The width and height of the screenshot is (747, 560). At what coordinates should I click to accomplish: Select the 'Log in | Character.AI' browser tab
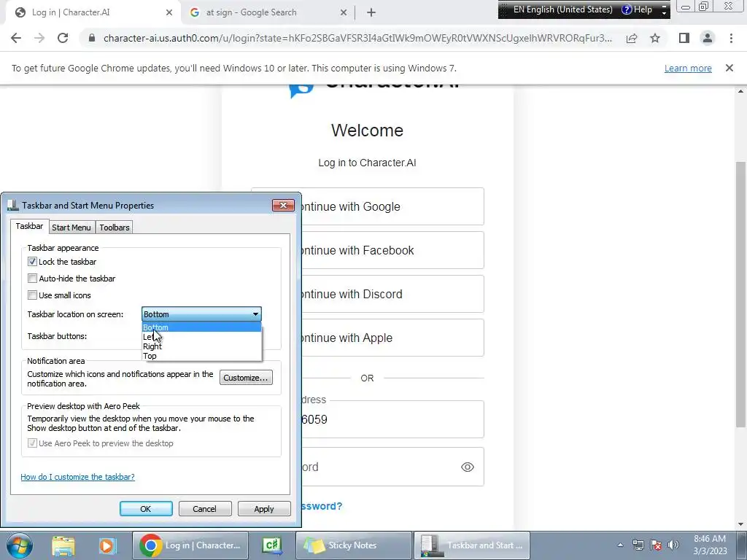(93, 13)
